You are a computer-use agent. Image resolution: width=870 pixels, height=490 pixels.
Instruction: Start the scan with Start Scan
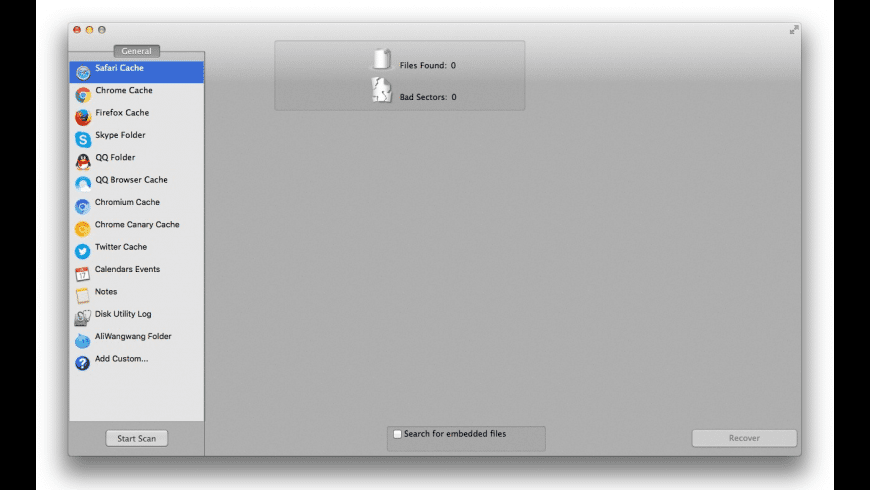pyautogui.click(x=136, y=438)
